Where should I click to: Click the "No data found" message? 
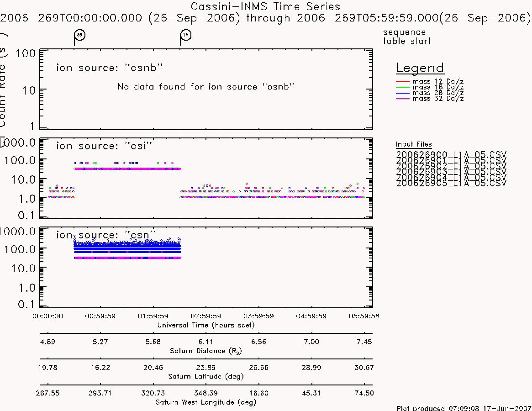coord(205,87)
